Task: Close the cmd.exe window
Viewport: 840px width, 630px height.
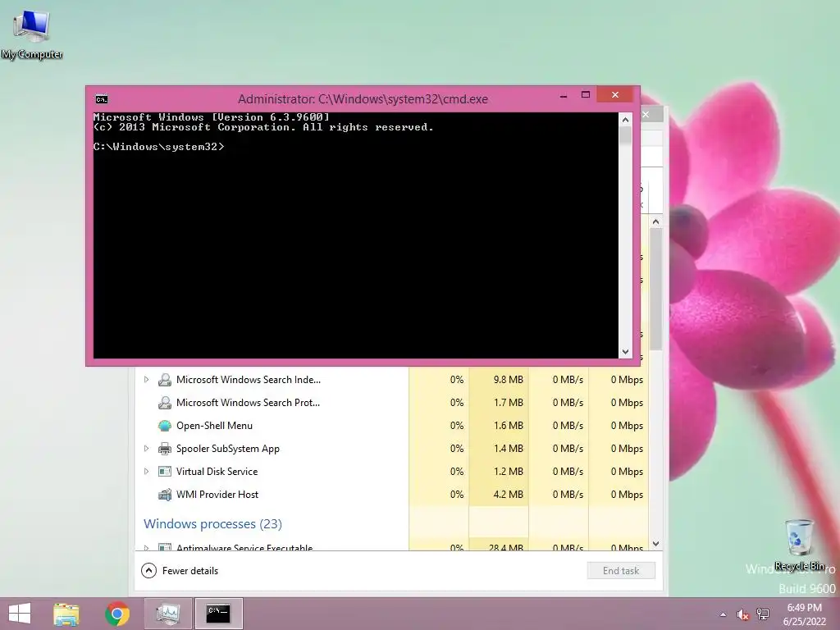Action: pos(615,95)
